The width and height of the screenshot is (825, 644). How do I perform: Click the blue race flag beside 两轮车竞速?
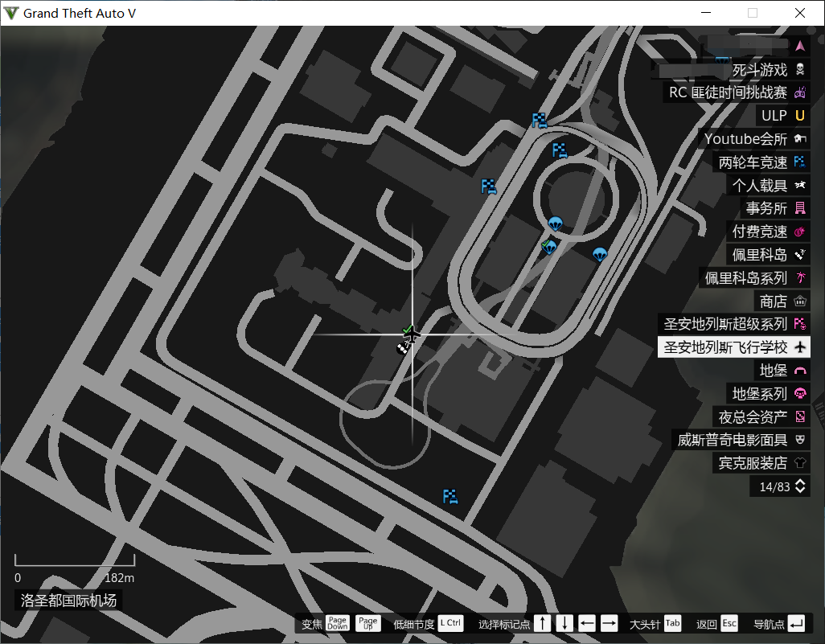(800, 162)
